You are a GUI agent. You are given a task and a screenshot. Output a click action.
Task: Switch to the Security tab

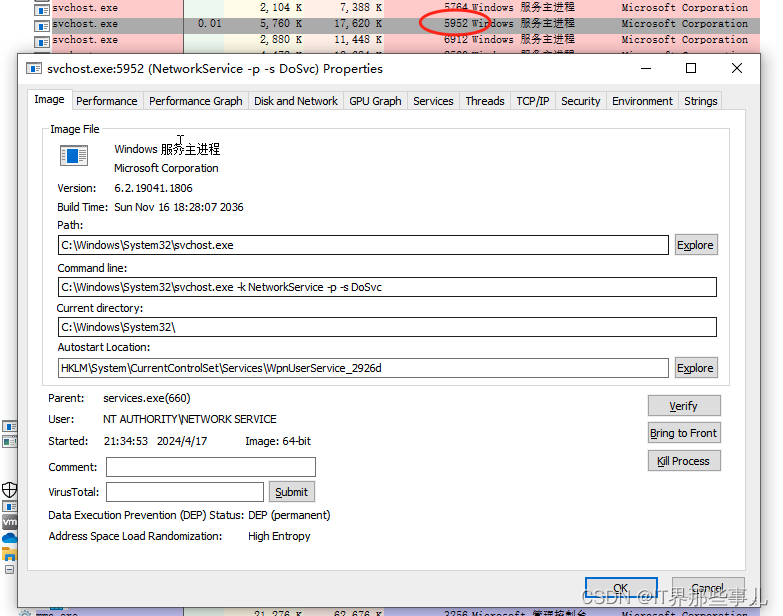[x=580, y=101]
